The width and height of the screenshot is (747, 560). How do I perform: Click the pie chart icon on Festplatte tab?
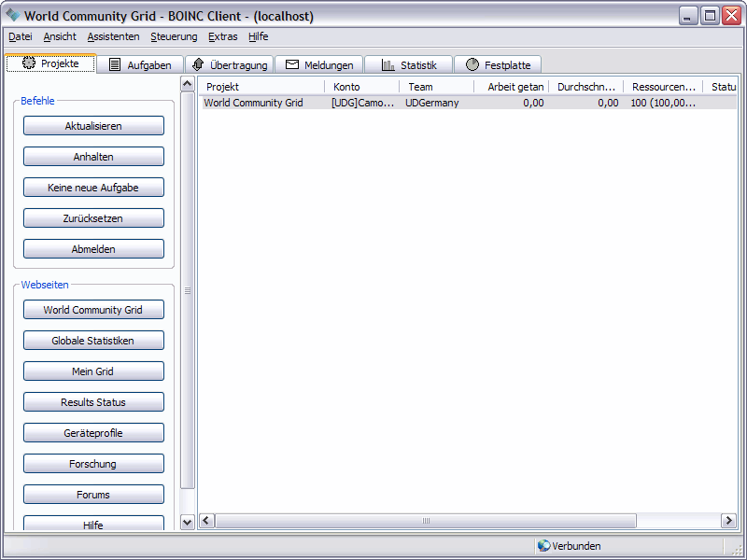(x=472, y=64)
